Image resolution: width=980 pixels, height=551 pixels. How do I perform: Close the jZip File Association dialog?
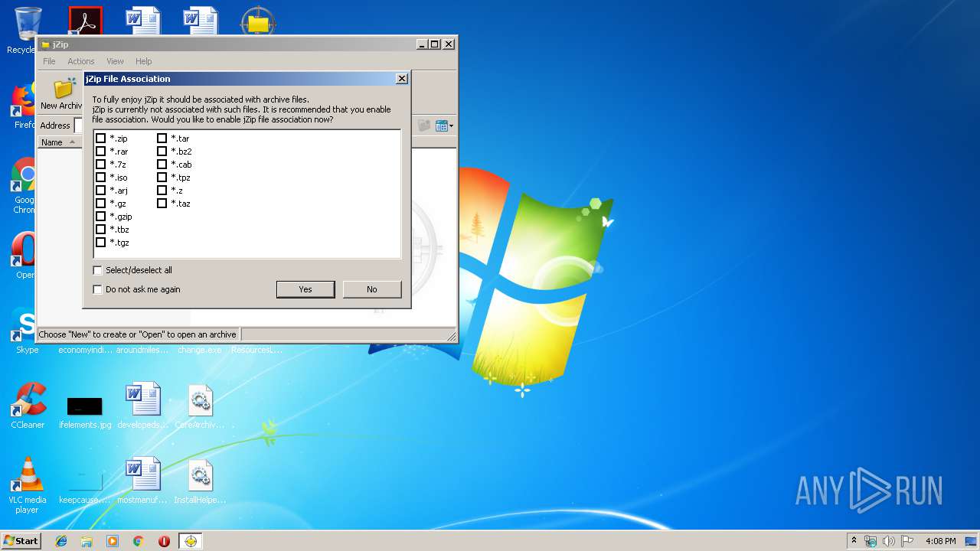(x=401, y=79)
